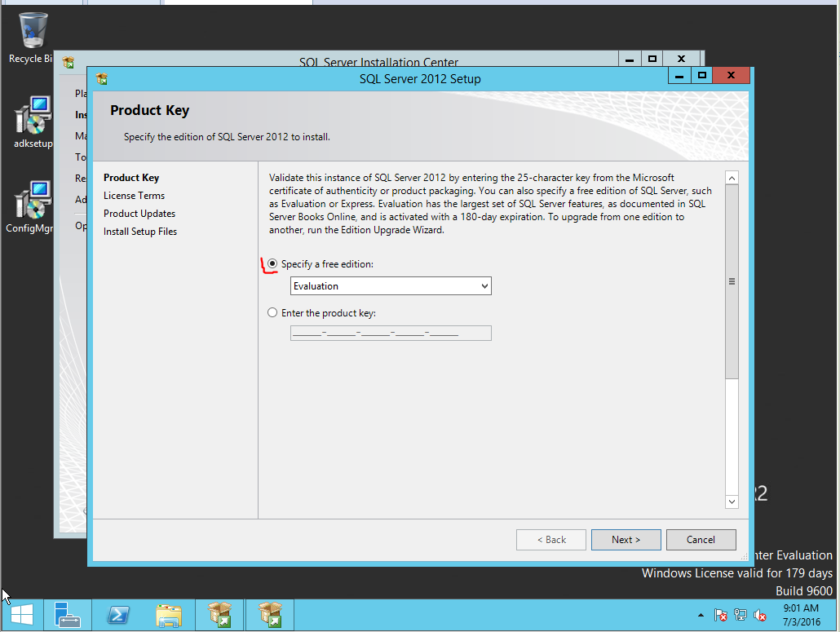
Task: Switch to first SQL setup taskbar item
Action: (x=219, y=615)
